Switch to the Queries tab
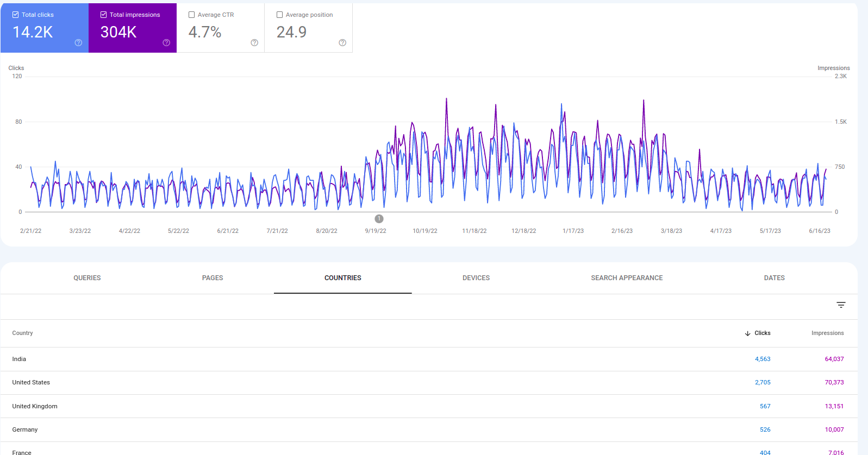The height and width of the screenshot is (455, 868). (87, 278)
